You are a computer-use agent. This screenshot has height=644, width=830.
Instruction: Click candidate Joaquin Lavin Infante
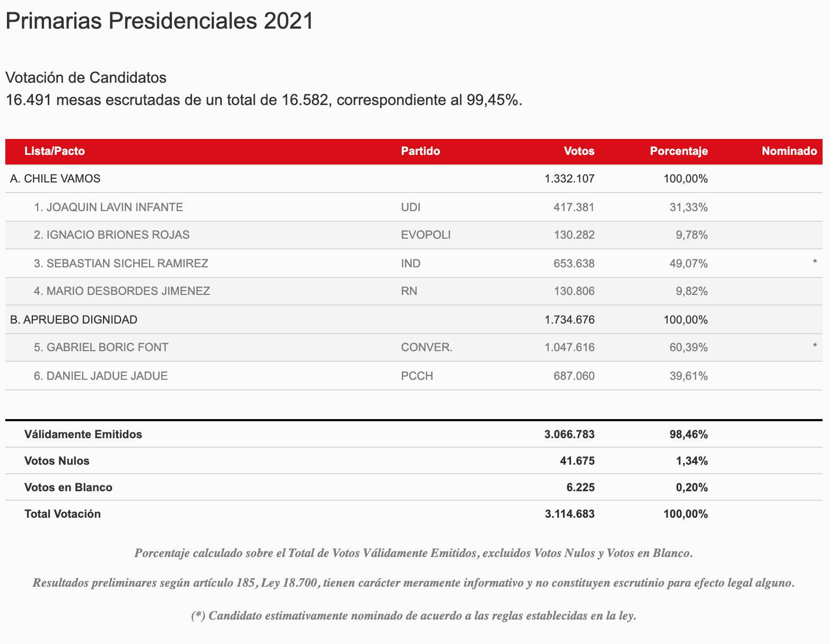[108, 207]
